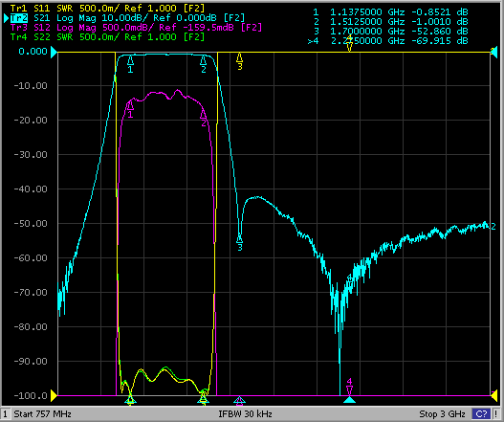Click the channel 1 indicator in status bar

(5, 413)
